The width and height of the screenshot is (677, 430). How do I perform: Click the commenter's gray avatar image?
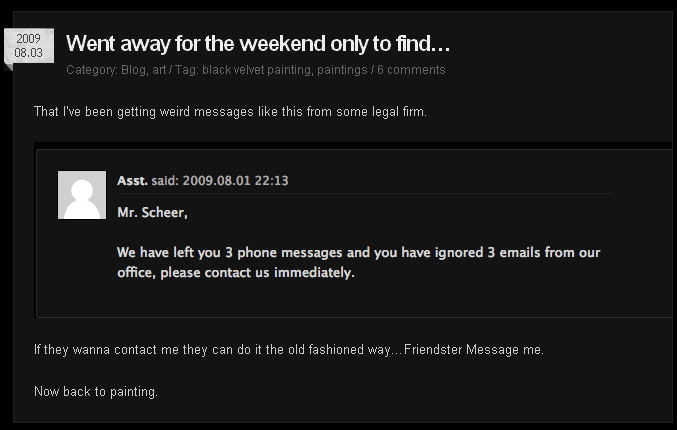tap(82, 195)
